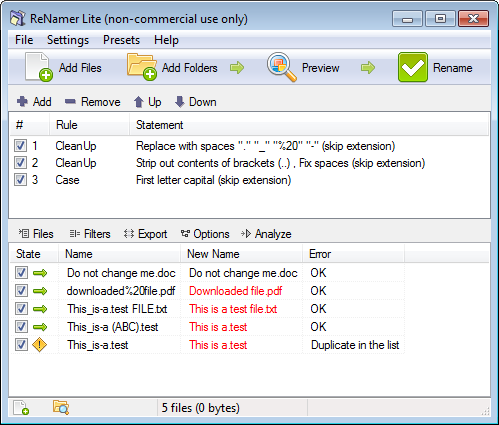The width and height of the screenshot is (499, 425).
Task: Click the Remove rule button
Action: click(x=92, y=102)
